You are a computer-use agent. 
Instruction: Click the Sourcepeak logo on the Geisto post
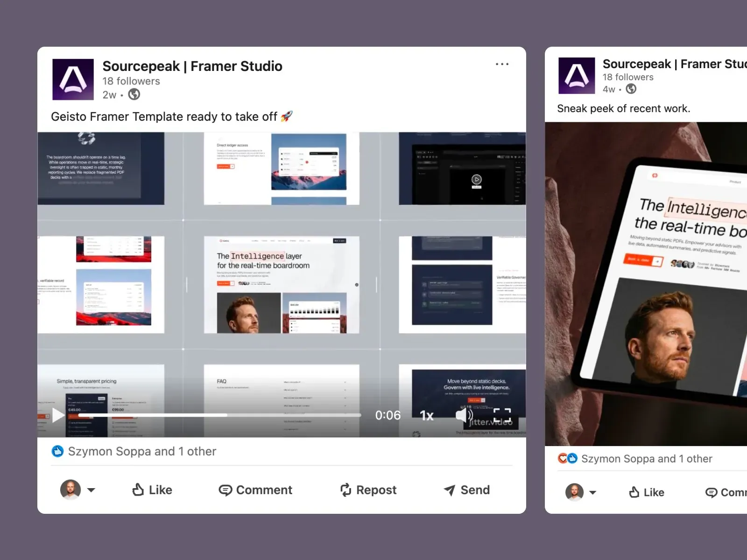(x=73, y=79)
